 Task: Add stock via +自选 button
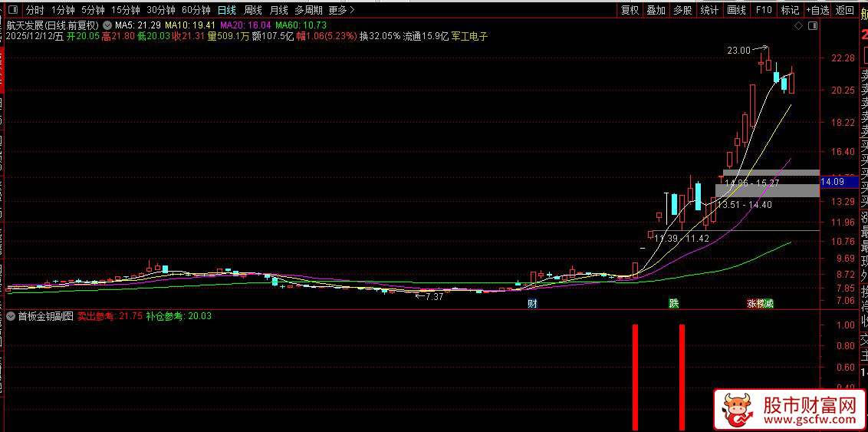point(817,10)
